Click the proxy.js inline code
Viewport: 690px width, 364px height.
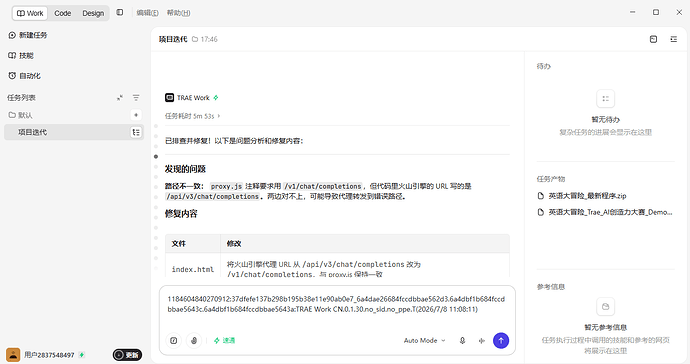point(226,186)
